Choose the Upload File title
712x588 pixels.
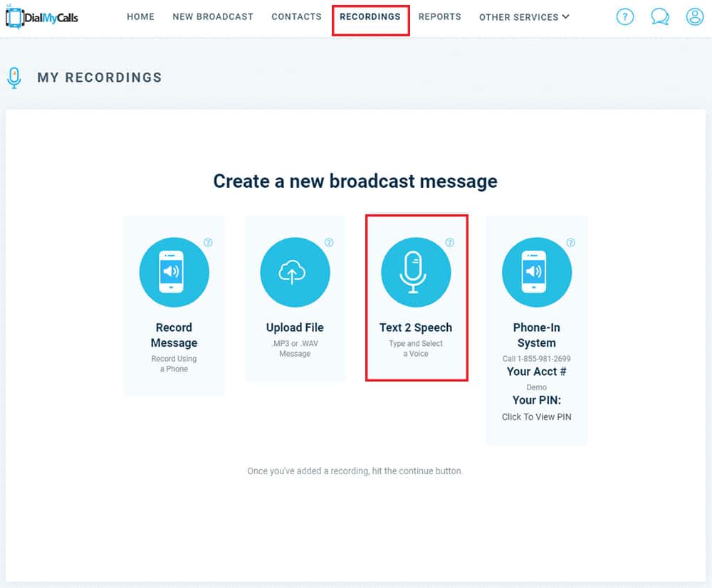(295, 327)
